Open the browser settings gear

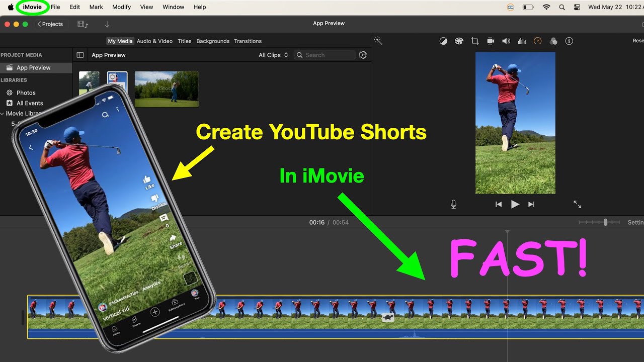pyautogui.click(x=363, y=55)
